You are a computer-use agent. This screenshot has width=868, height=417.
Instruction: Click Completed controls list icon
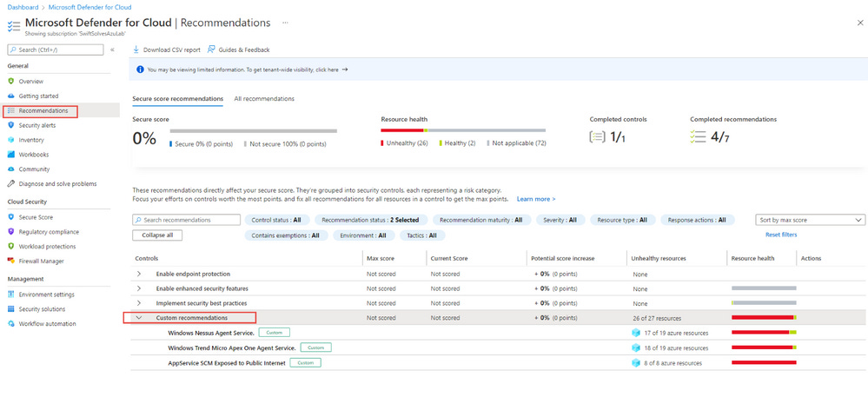[598, 136]
